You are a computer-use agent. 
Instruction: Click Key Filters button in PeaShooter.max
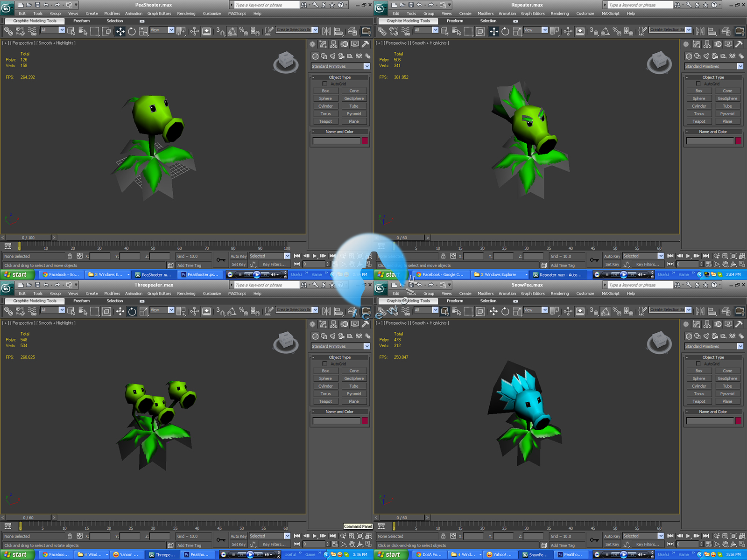coord(274,265)
